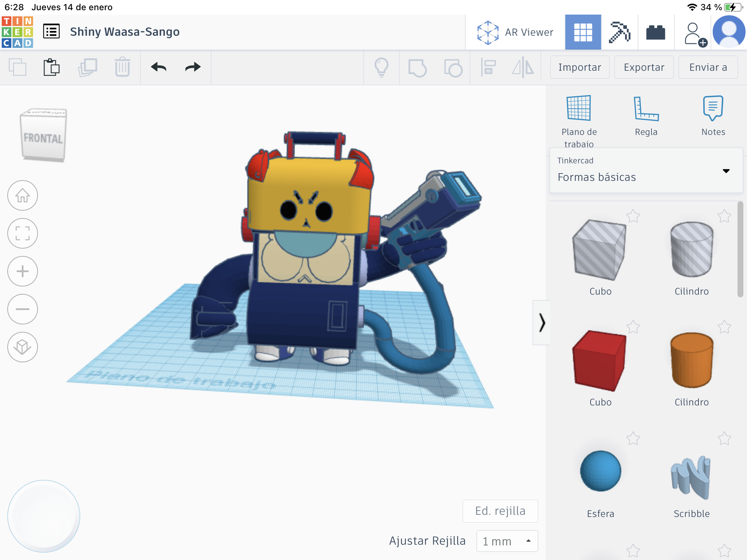Click the undo arrow
The image size is (747, 560).
159,67
